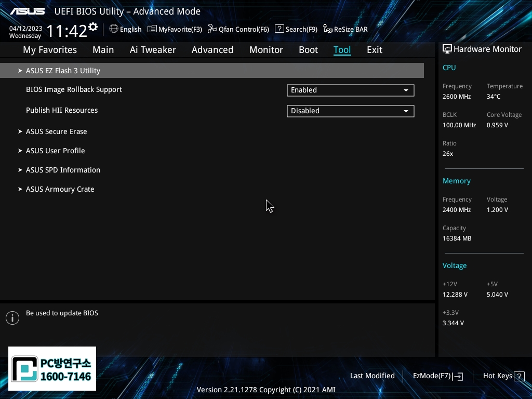The height and width of the screenshot is (399, 532).
Task: Open ASUS Armoury Crate entry
Action: [x=60, y=189]
